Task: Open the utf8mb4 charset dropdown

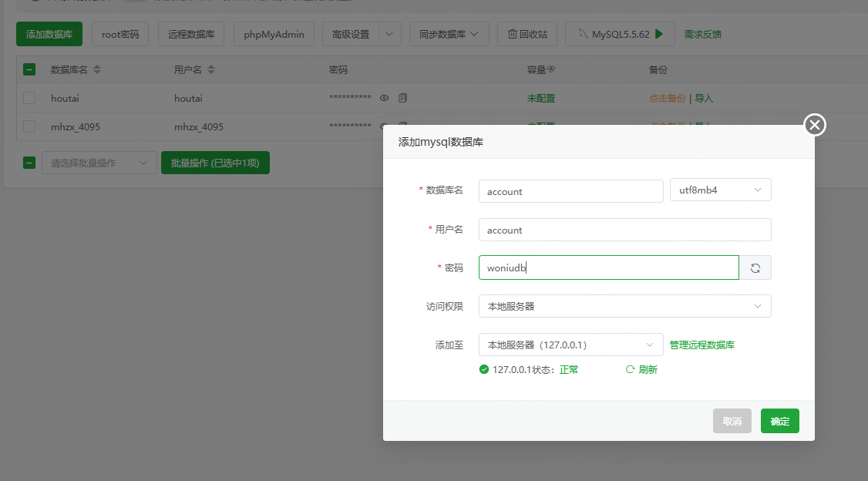Action: (720, 190)
